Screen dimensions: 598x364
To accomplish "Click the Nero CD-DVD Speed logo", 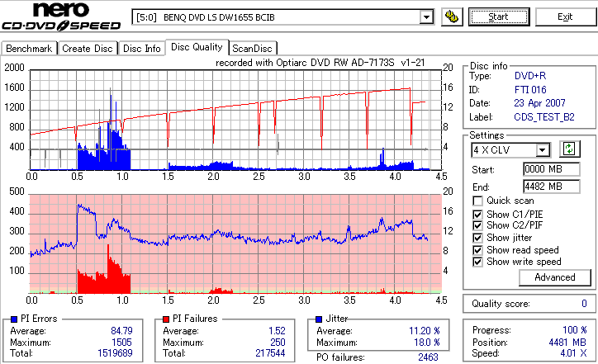I will pyautogui.click(x=61, y=16).
